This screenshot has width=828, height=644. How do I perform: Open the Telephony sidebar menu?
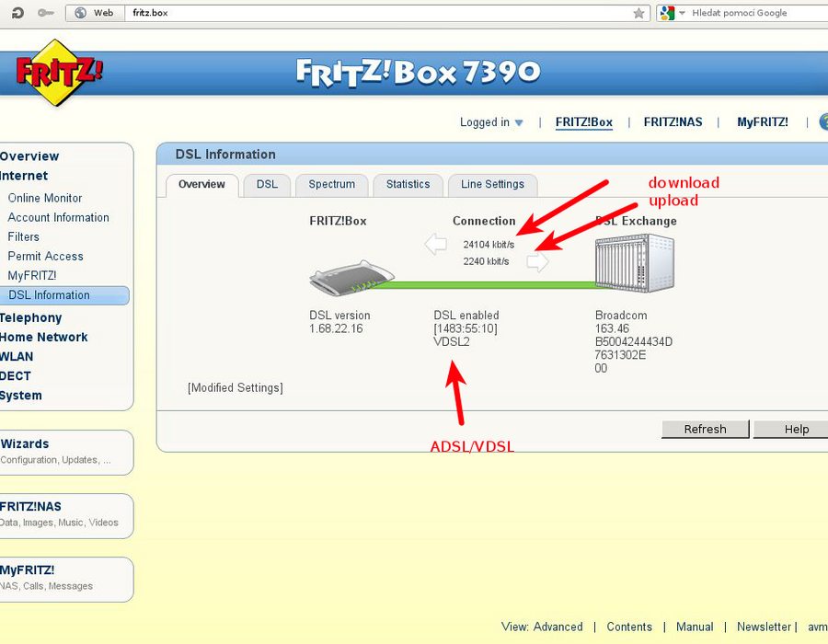[x=30, y=317]
